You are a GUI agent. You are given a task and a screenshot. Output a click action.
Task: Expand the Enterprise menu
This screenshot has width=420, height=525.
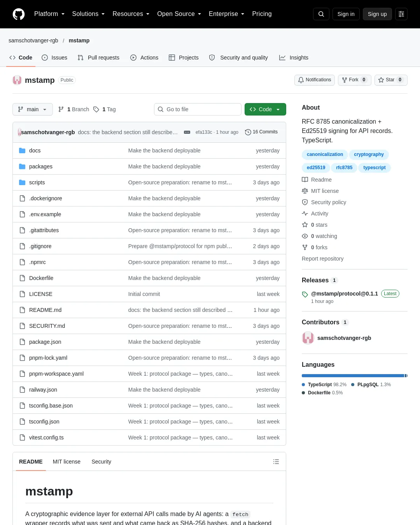pos(226,14)
